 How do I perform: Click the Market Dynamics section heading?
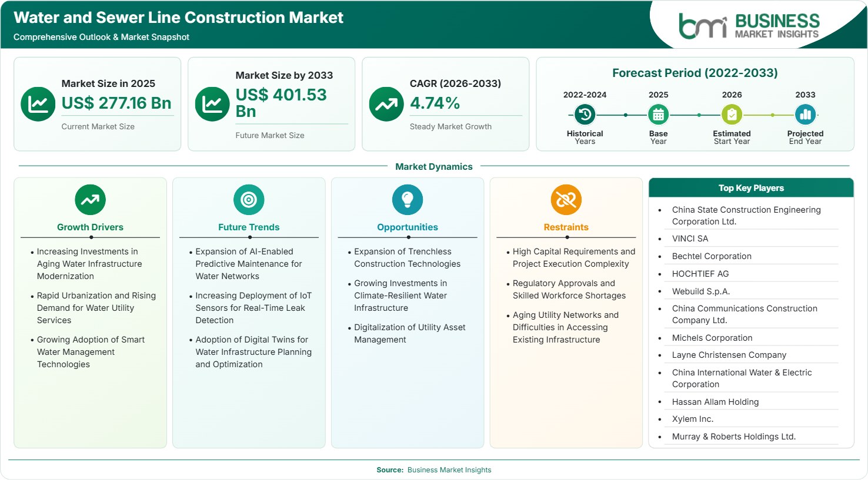[434, 166]
